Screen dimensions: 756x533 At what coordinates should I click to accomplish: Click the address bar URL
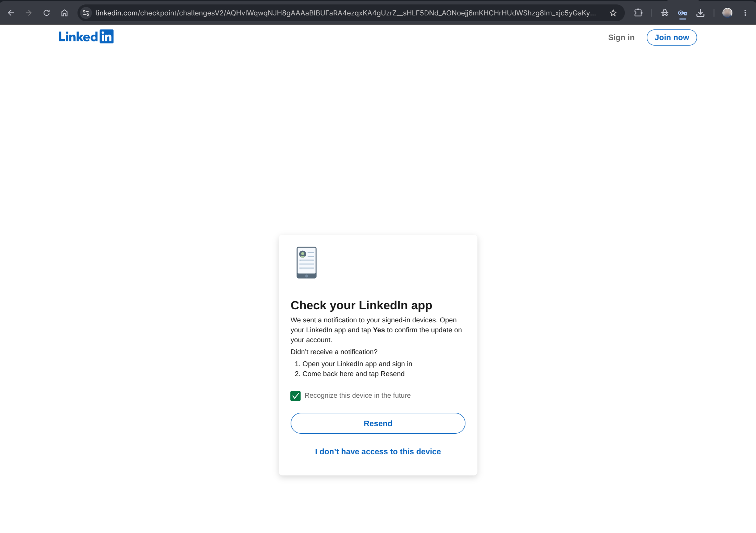[345, 13]
